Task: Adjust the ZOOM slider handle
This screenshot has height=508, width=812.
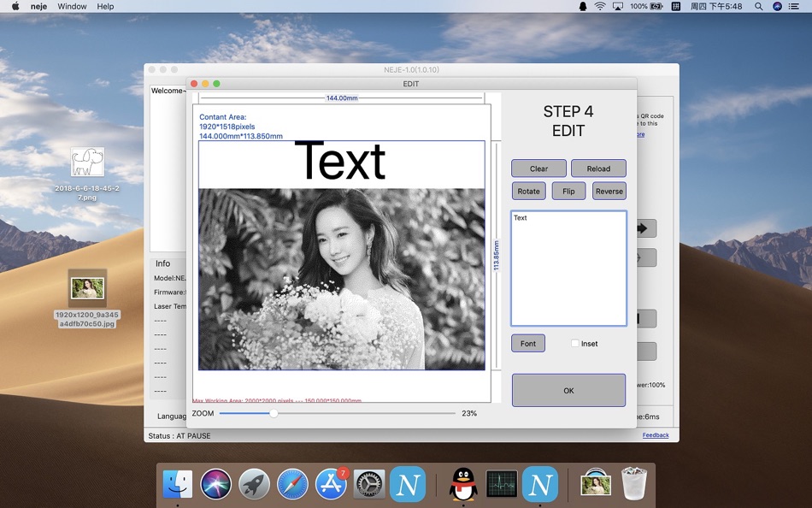Action: (x=274, y=413)
